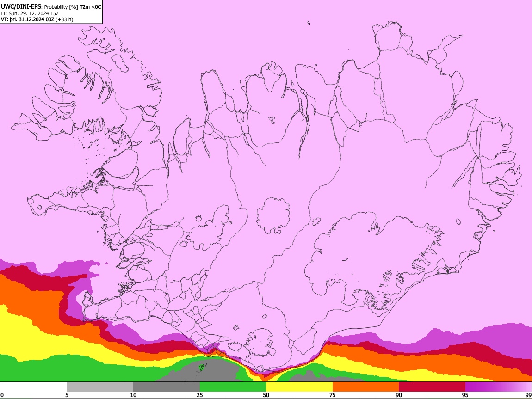Click the light gray 5–10 legend swatch
Image resolution: width=532 pixels, height=399 pixels.
100,387
